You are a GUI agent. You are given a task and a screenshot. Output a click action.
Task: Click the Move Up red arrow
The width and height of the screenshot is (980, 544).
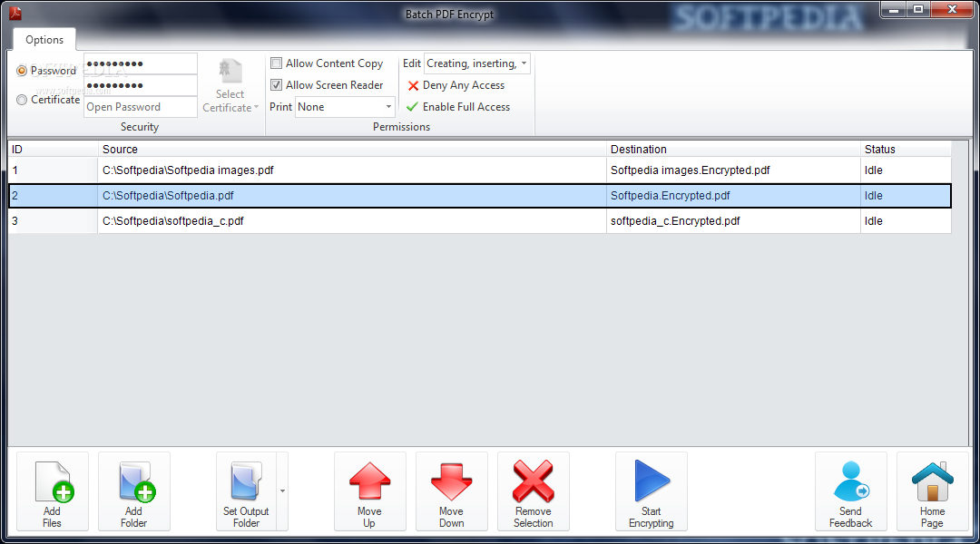point(370,481)
